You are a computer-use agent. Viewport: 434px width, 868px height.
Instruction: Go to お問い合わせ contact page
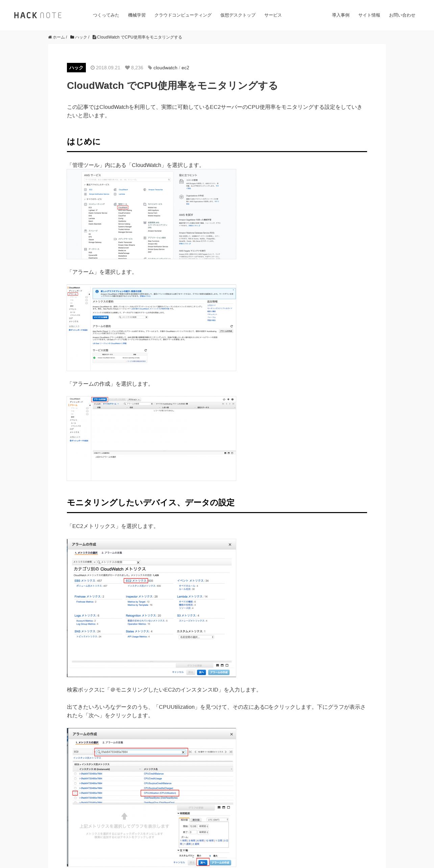pyautogui.click(x=402, y=15)
